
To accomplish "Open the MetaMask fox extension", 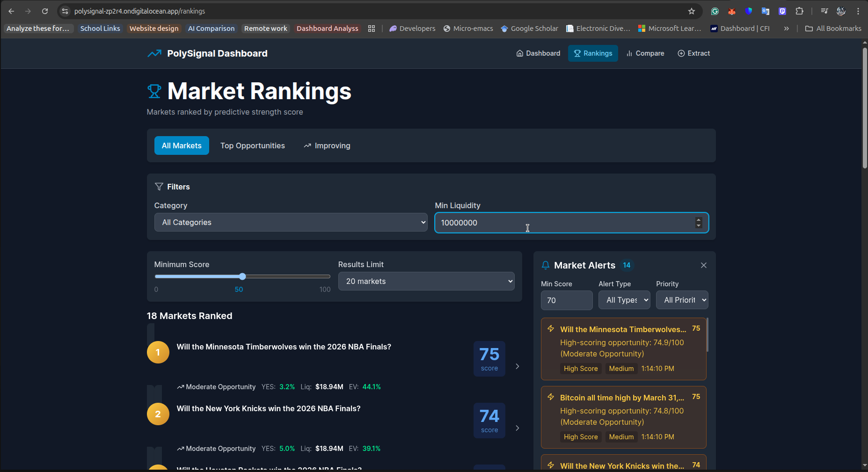I will tap(732, 11).
